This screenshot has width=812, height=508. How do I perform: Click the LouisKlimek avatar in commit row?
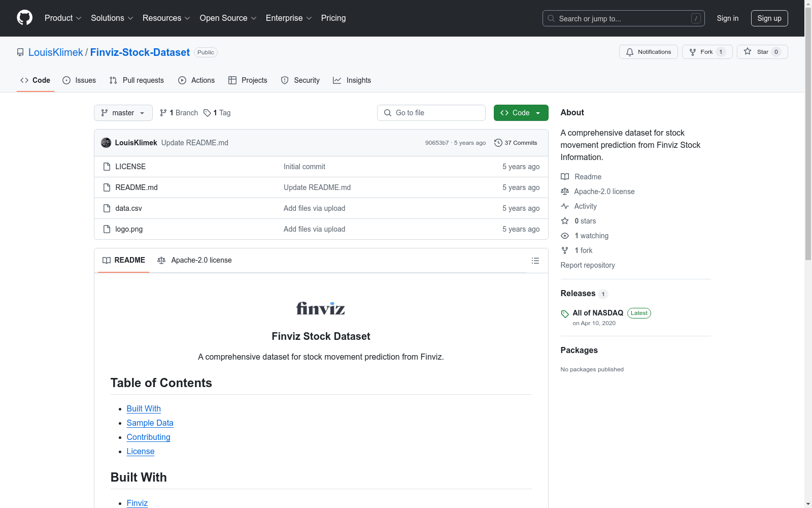[x=106, y=143]
